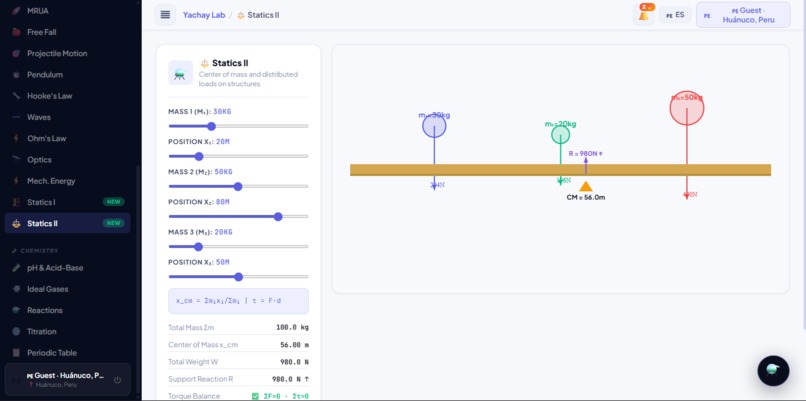Image resolution: width=806 pixels, height=401 pixels.
Task: Click the Mech. Energy lightning icon
Action: click(x=16, y=181)
